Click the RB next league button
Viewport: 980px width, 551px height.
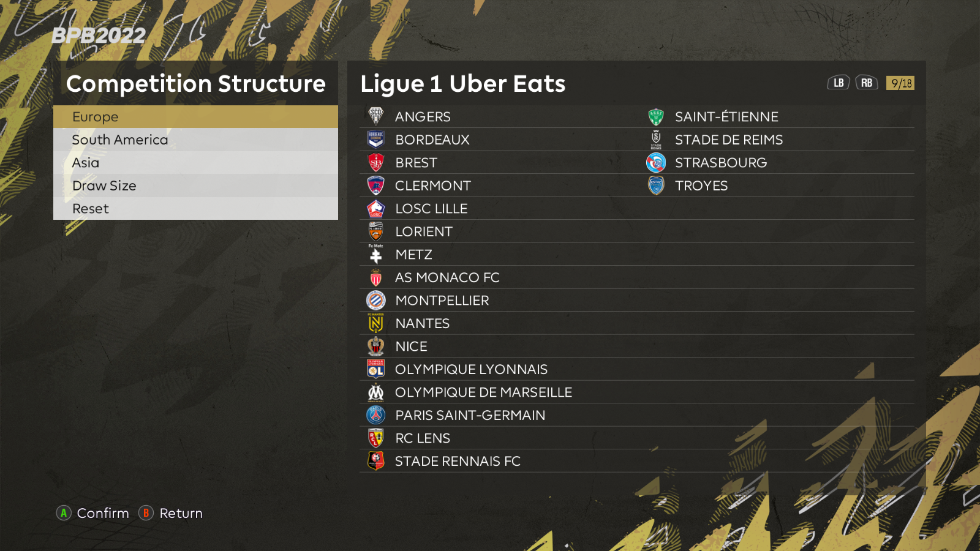(867, 83)
